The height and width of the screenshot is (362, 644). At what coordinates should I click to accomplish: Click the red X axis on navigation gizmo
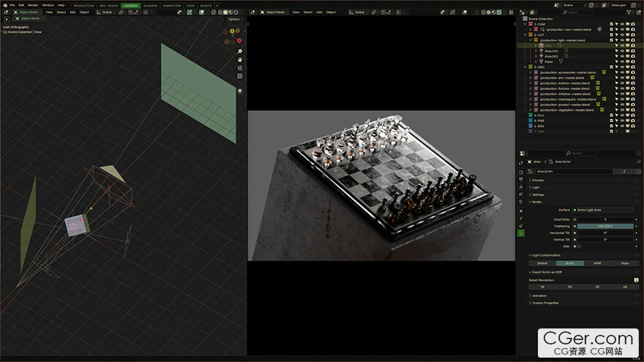239,41
